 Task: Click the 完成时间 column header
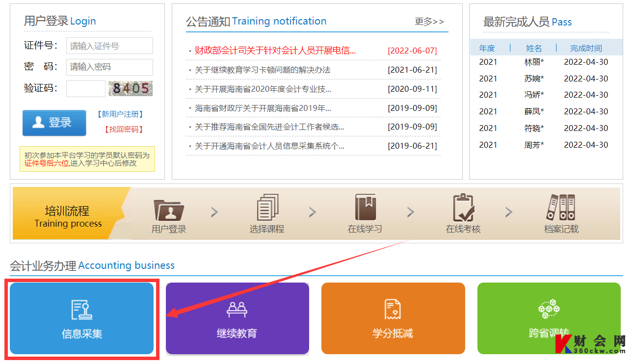click(x=586, y=48)
